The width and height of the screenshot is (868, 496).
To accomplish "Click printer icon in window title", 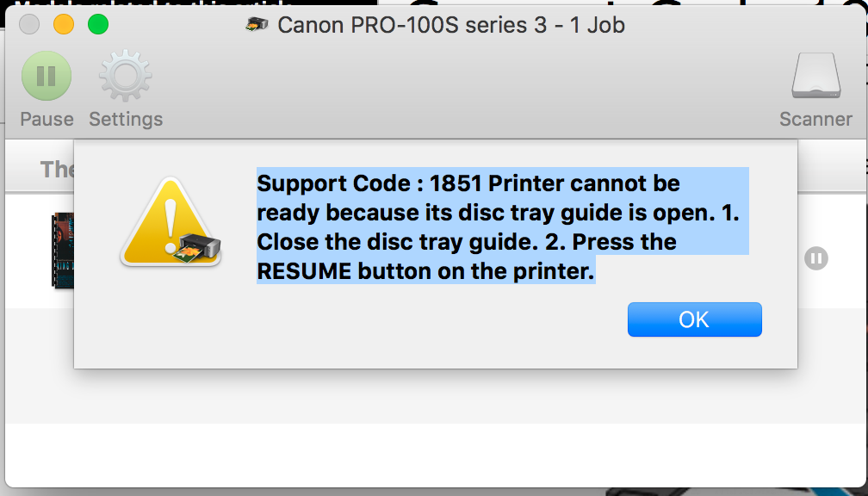I will [257, 25].
